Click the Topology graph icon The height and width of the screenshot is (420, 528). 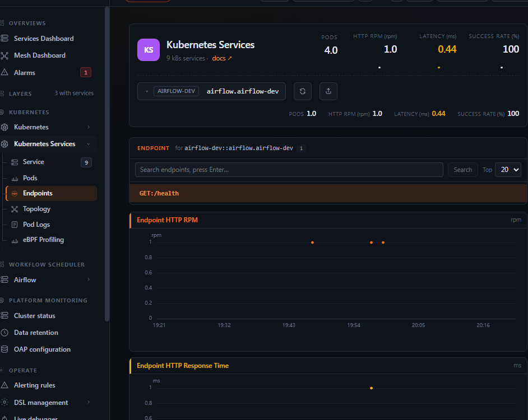(15, 209)
